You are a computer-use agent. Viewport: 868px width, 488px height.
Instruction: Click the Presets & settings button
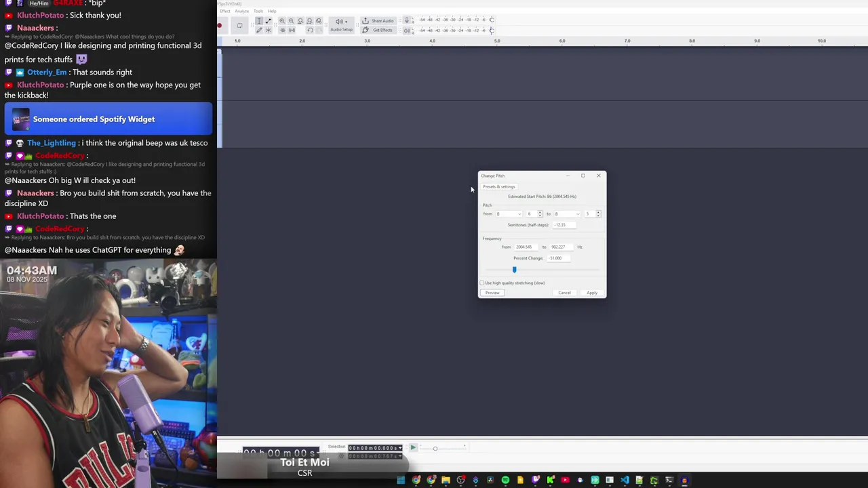499,187
